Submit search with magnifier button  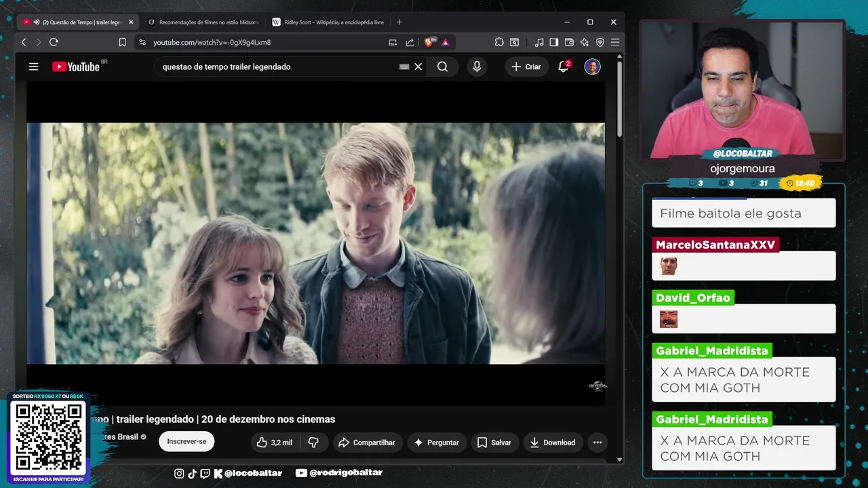pyautogui.click(x=442, y=66)
